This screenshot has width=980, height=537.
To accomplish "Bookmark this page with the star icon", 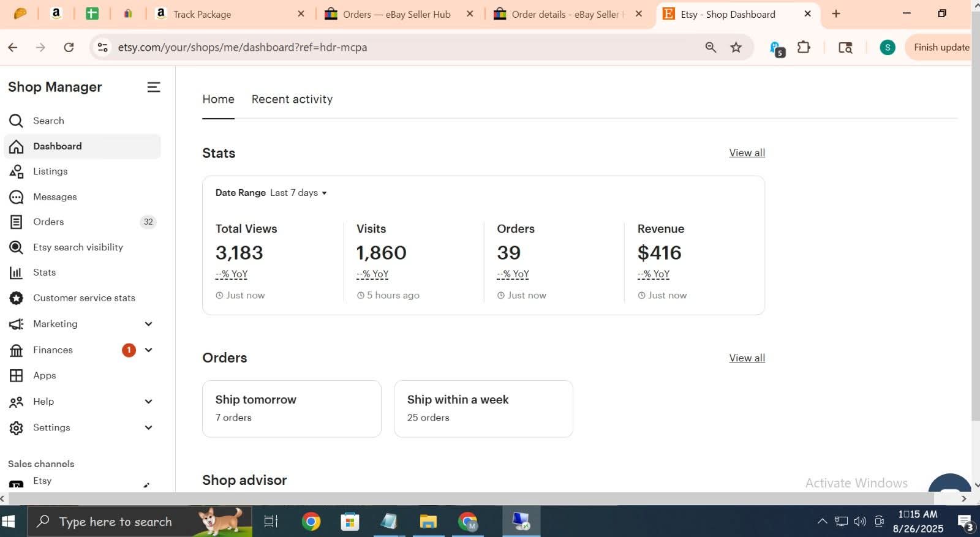I will 736,47.
